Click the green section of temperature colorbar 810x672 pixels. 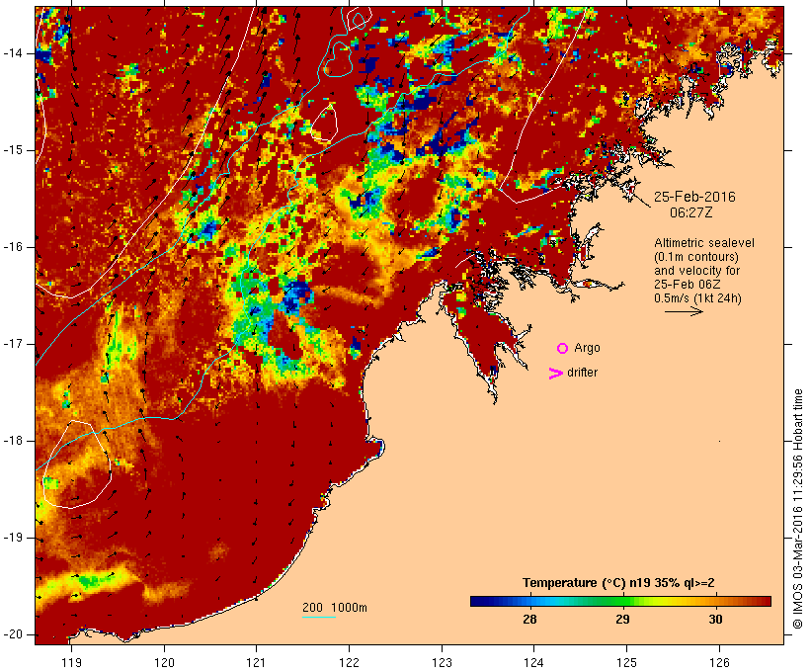click(x=612, y=601)
